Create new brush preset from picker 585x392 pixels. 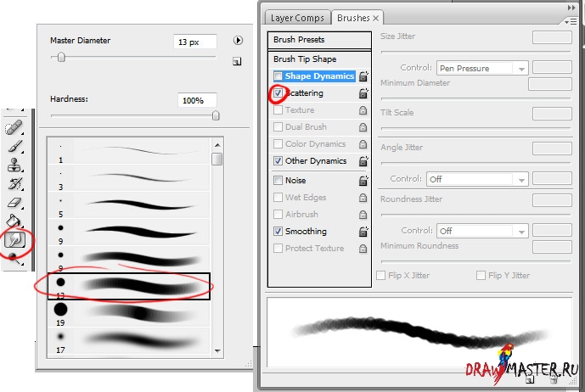coord(237,62)
